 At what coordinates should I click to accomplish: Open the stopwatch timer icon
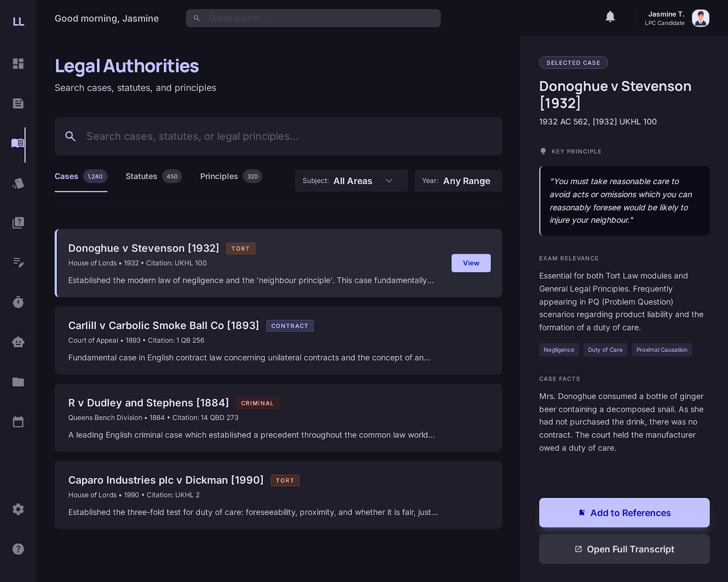tap(18, 302)
